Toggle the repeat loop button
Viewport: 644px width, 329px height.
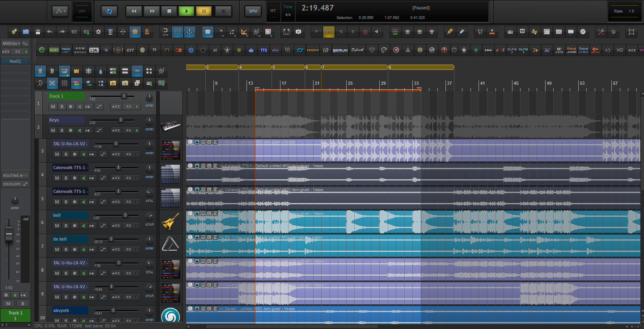point(109,11)
